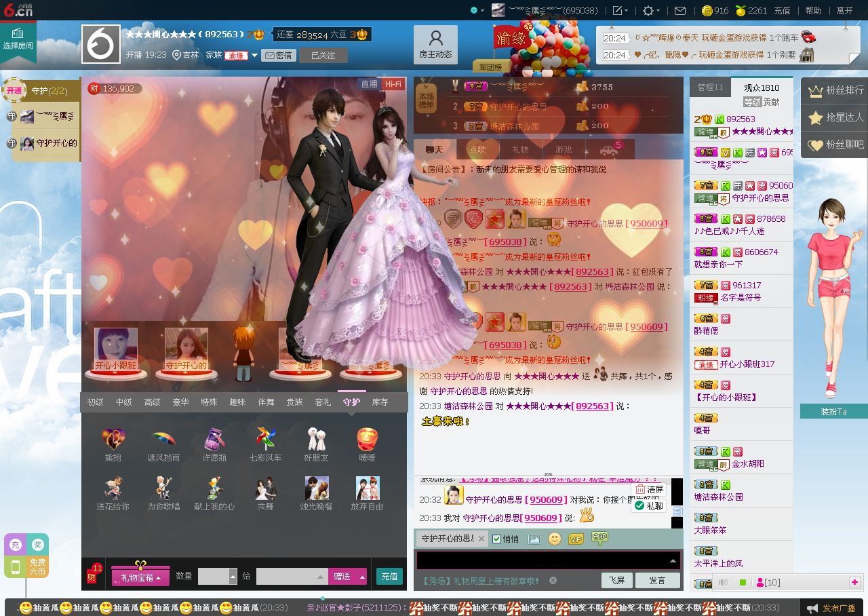The height and width of the screenshot is (616, 868).
Task: Open the 豪华 gift category tab
Action: pyautogui.click(x=180, y=402)
